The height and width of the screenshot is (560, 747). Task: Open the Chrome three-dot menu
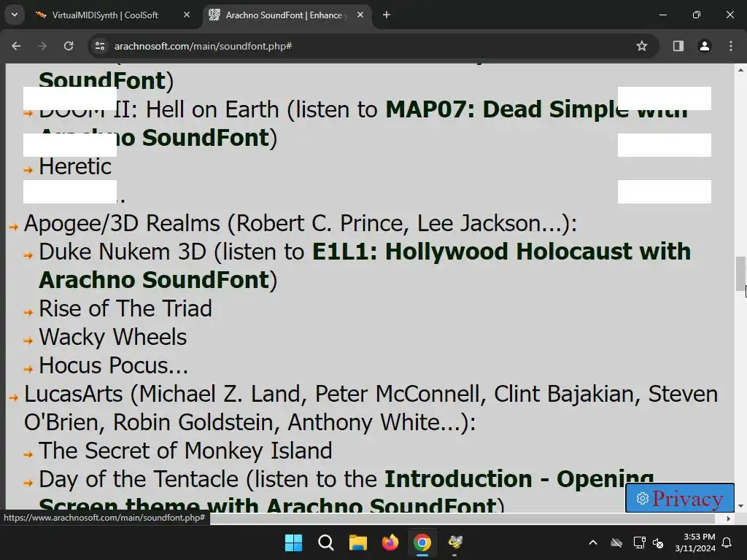pos(731,46)
